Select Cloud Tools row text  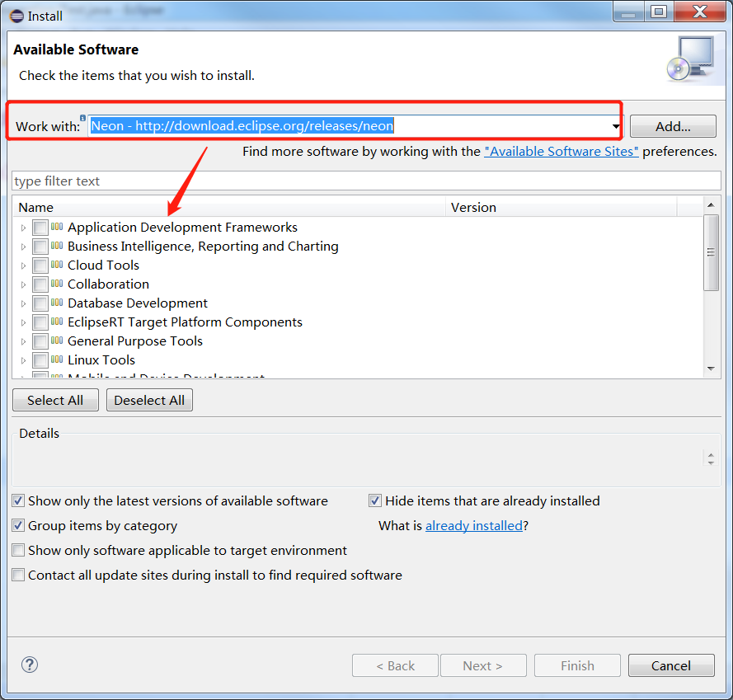coord(103,265)
